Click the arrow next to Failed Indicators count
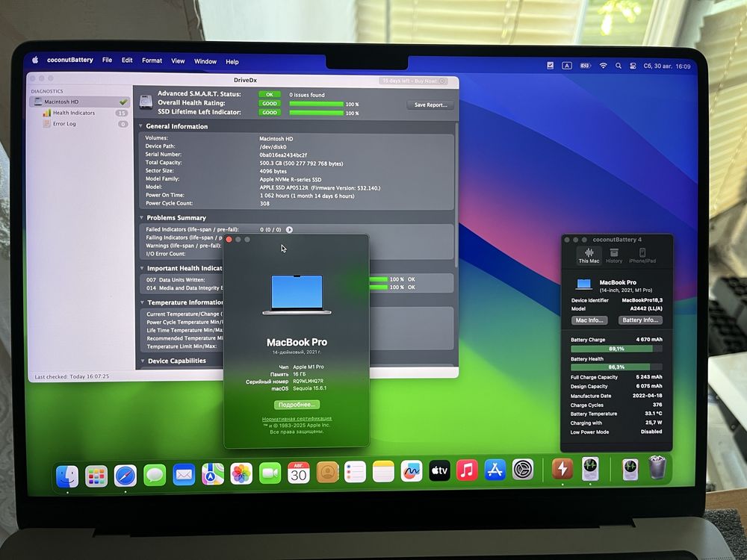 pyautogui.click(x=289, y=229)
